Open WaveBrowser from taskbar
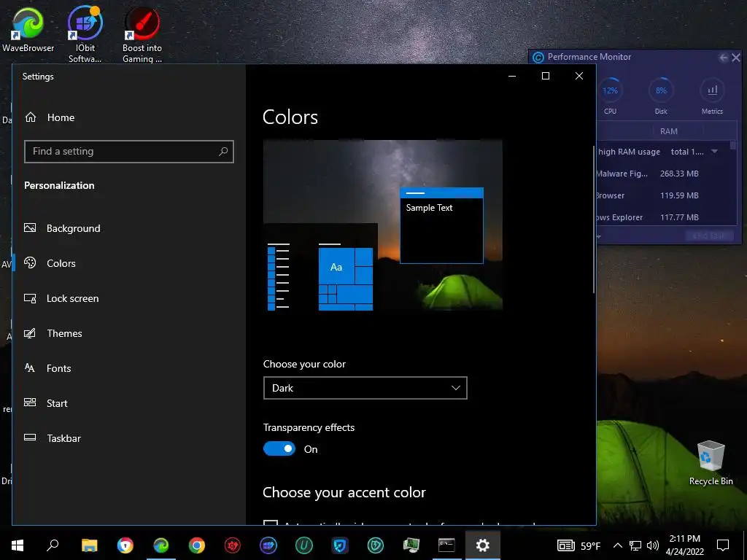Screen dimensions: 747x560 point(161,545)
